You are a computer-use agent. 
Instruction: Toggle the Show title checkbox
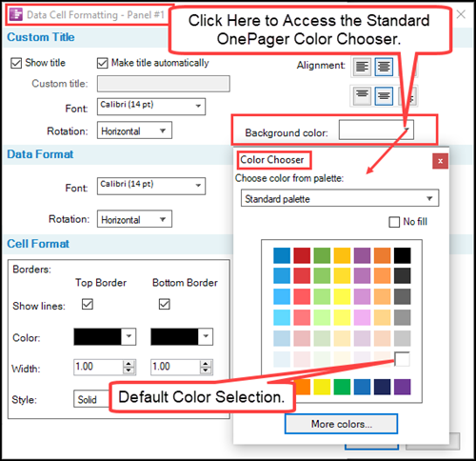tap(16, 63)
